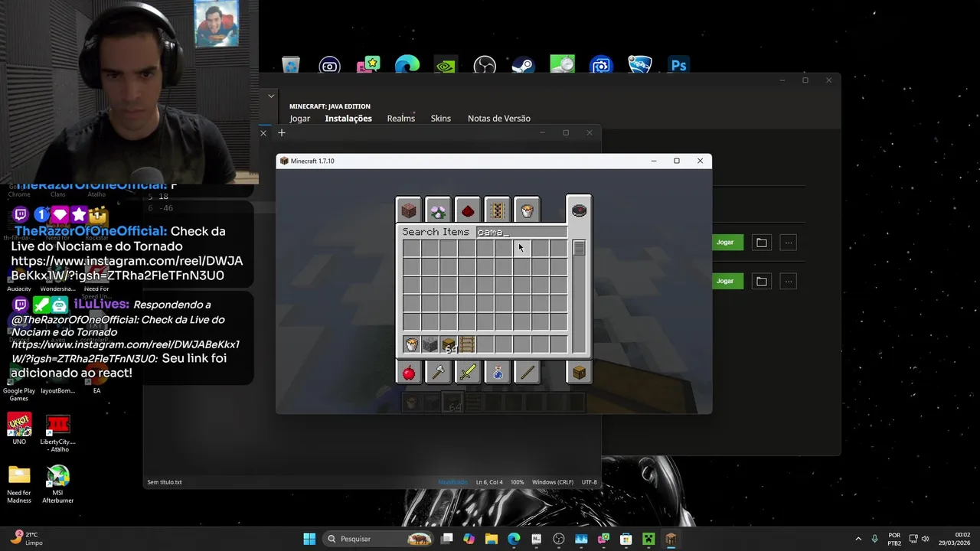The height and width of the screenshot is (551, 980).
Task: Pick the chest stack of 64 in hotbar
Action: (x=449, y=344)
